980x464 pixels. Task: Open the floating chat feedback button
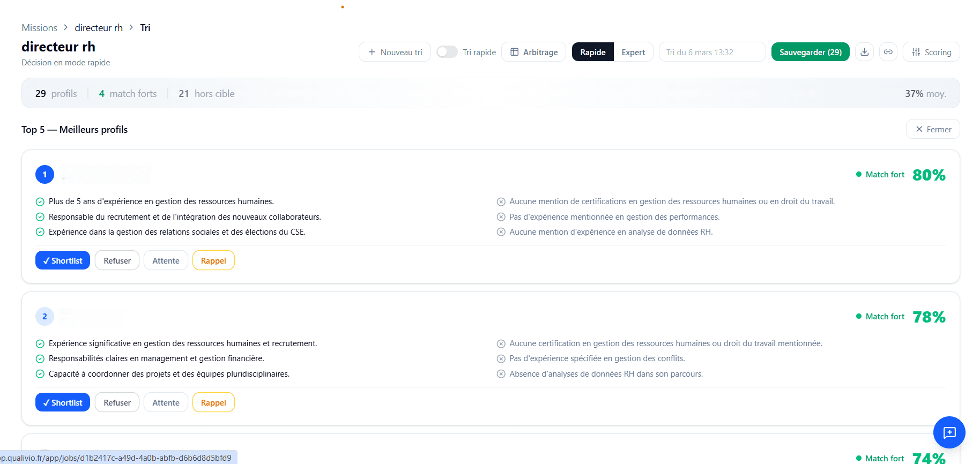(x=949, y=432)
